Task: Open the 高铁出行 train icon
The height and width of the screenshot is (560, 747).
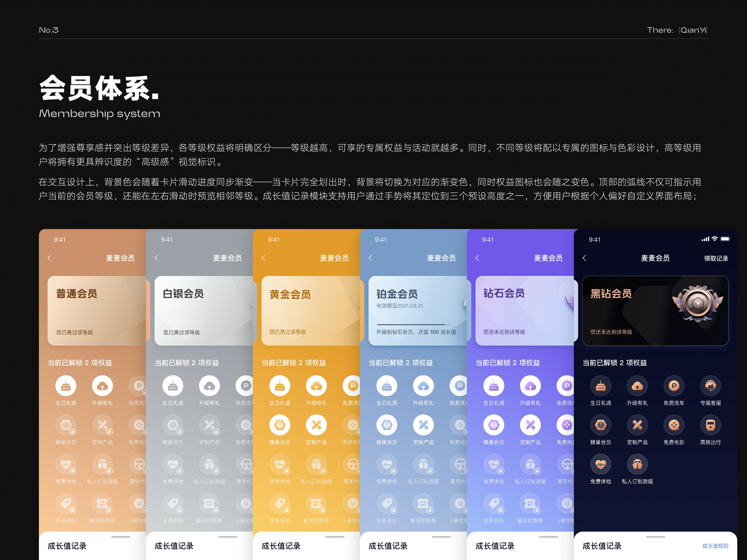Action: point(711,425)
